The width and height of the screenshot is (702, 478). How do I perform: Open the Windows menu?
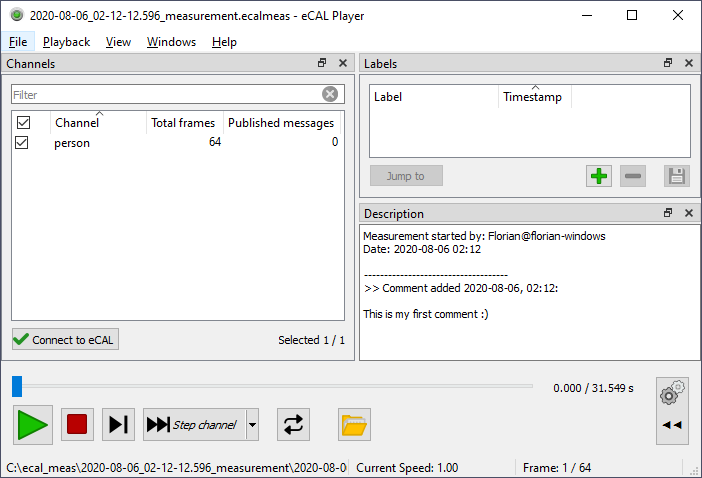(x=171, y=42)
